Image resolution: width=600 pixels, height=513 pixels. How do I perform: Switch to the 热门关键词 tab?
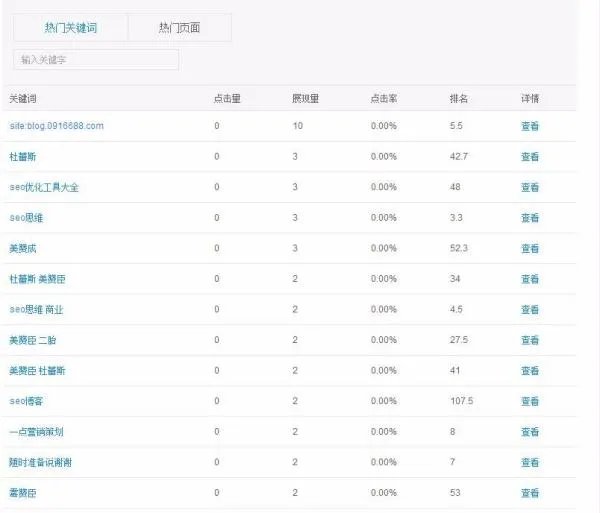pyautogui.click(x=70, y=28)
